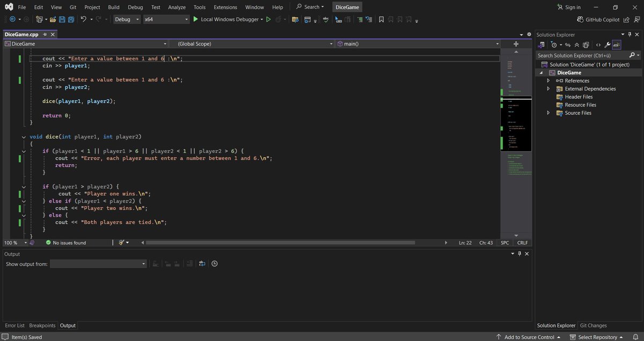Open the DiceGame project scope dropdown
The width and height of the screenshot is (644, 341).
pyautogui.click(x=86, y=43)
